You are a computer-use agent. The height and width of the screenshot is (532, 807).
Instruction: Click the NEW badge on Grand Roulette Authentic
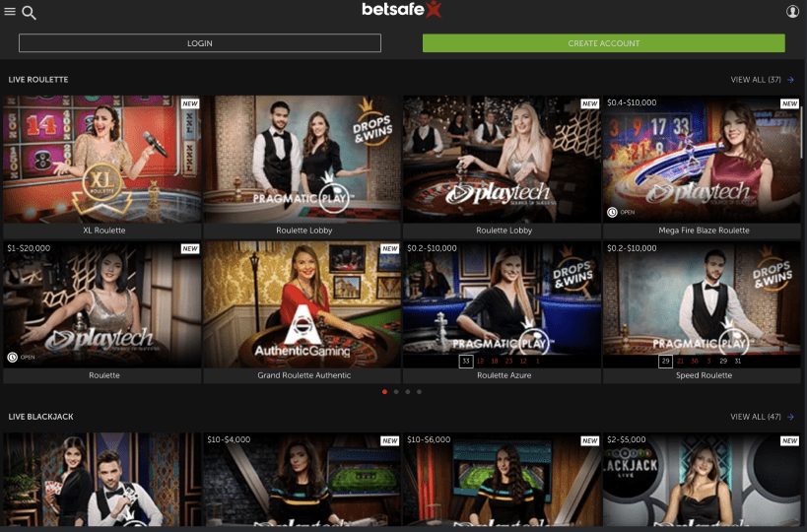tap(390, 248)
